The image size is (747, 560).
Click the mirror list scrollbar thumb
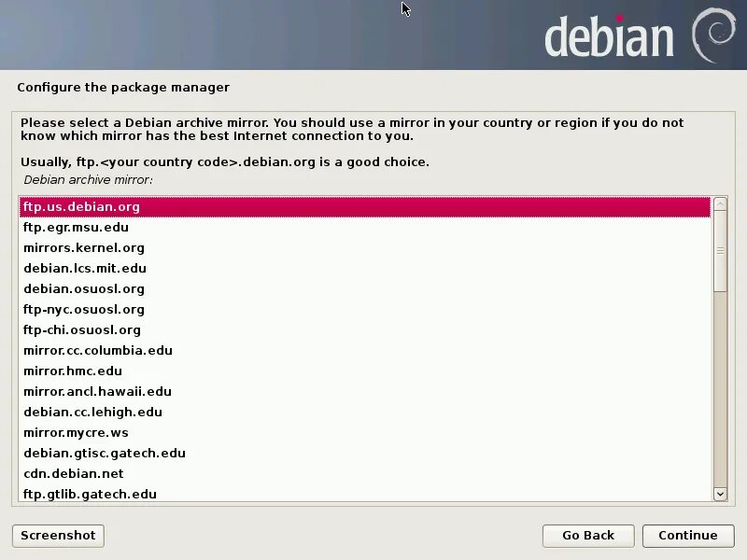tap(720, 251)
